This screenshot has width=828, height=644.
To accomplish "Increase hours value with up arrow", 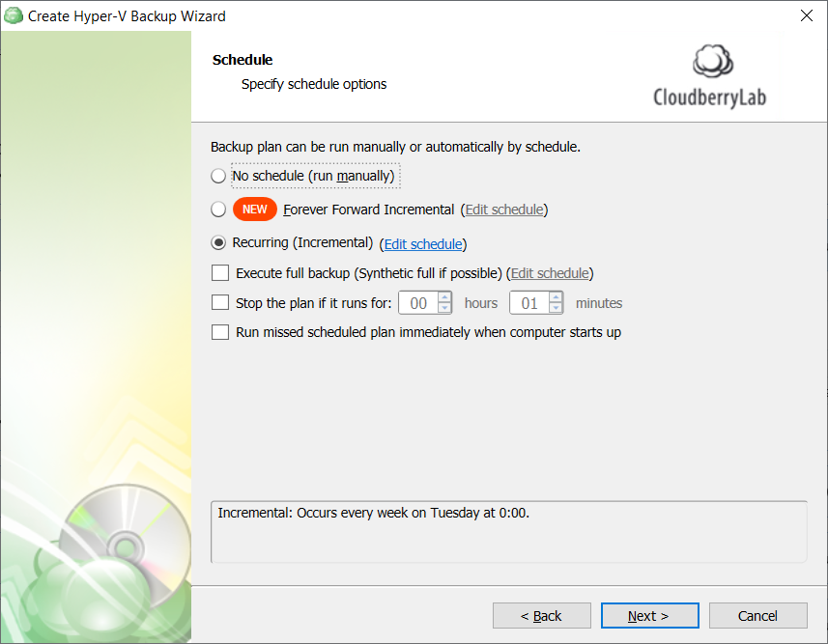I will (x=444, y=297).
